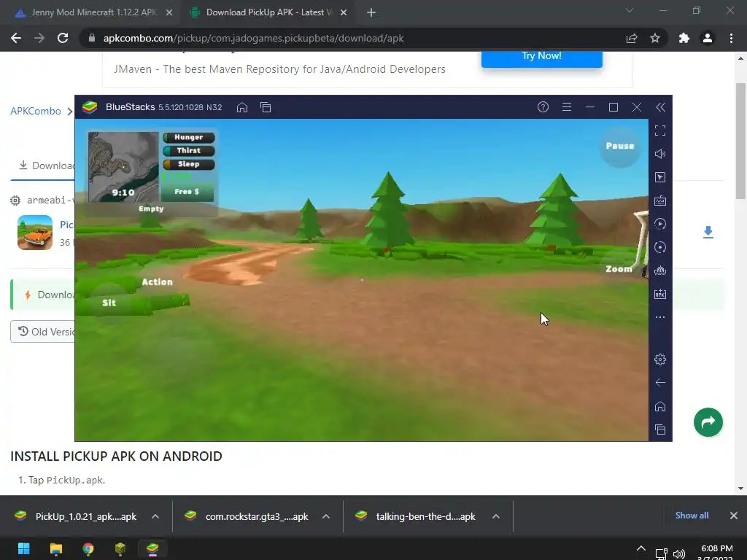Click the BlueStacks volume speaker icon
This screenshot has width=747, height=560.
[x=660, y=154]
